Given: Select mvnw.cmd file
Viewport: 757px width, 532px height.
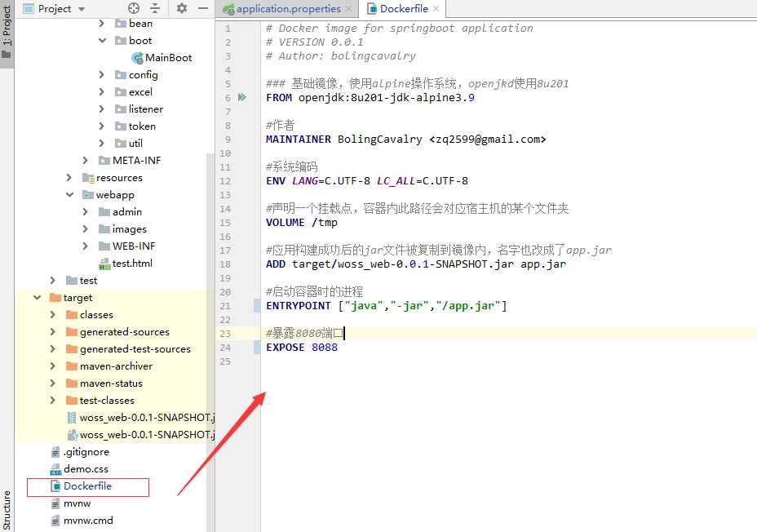Looking at the screenshot, I should tap(88, 521).
